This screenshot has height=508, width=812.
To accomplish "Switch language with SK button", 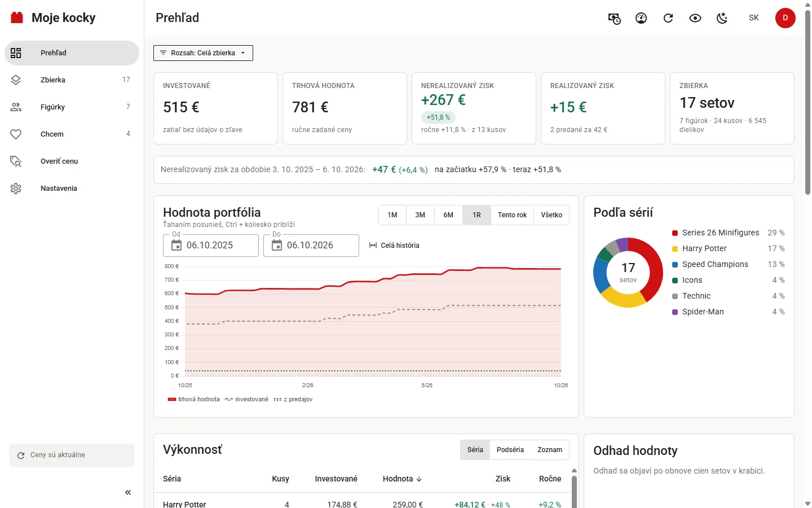I will [754, 18].
